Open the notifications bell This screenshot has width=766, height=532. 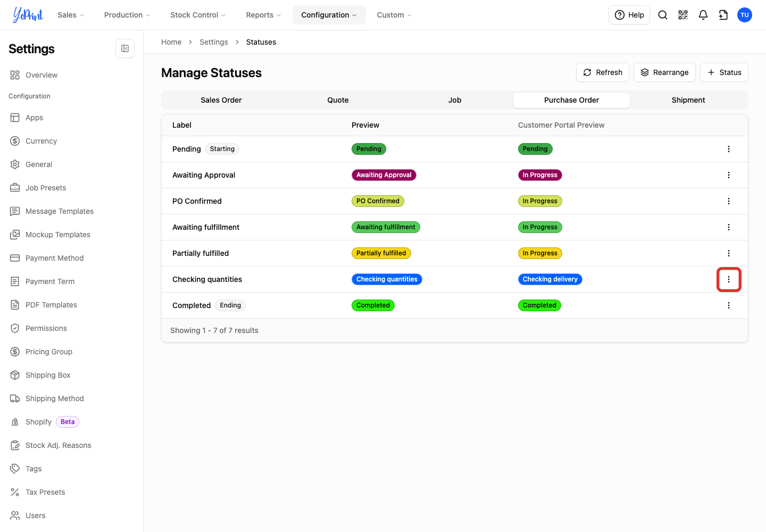pos(703,15)
